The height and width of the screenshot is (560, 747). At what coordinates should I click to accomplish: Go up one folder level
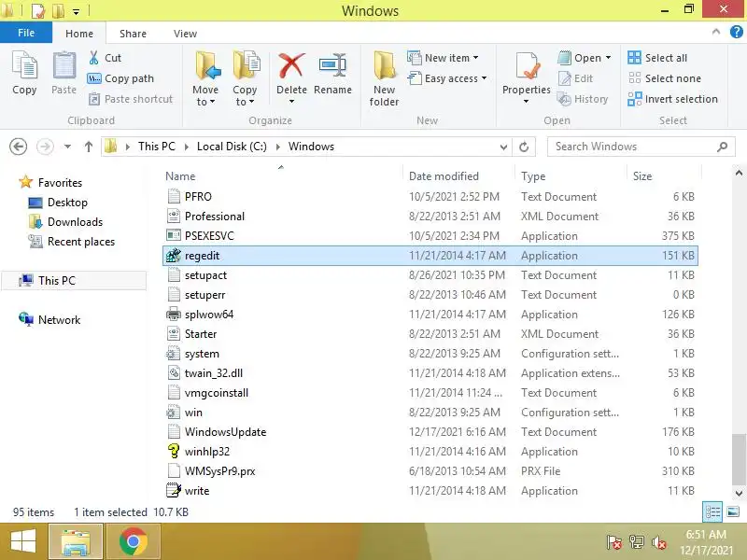[x=88, y=147]
